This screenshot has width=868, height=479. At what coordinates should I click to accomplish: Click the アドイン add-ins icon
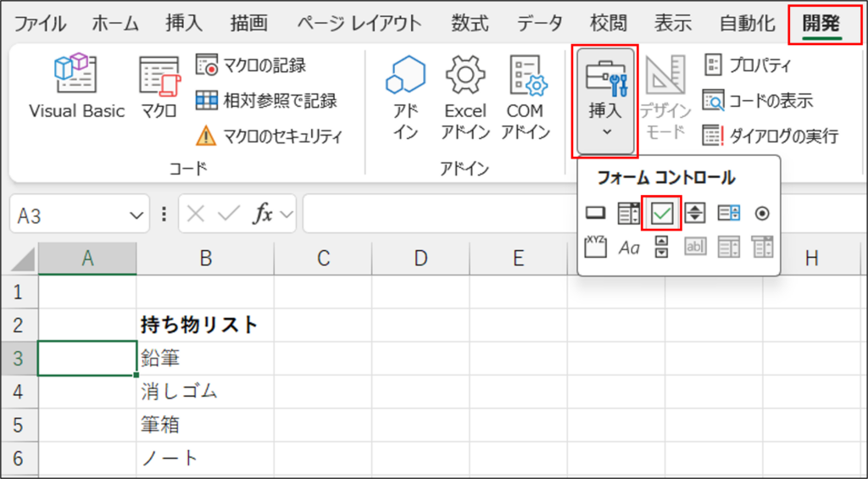(406, 98)
